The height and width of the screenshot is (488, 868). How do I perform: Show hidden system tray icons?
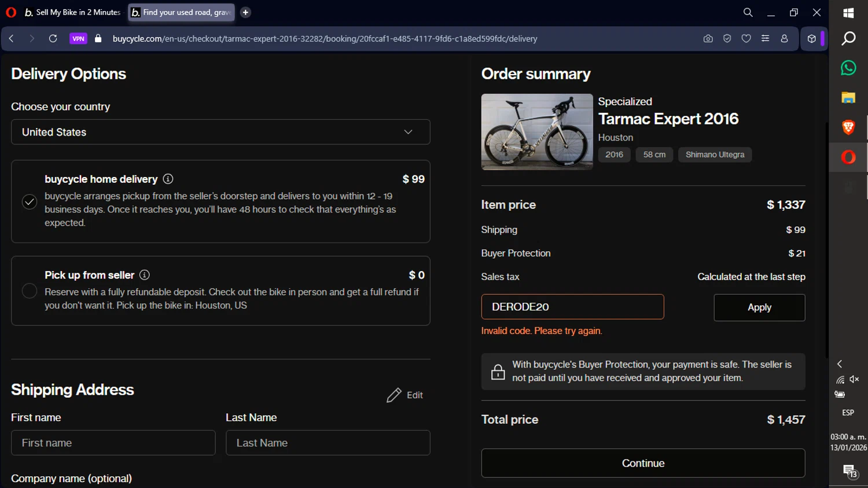click(840, 364)
